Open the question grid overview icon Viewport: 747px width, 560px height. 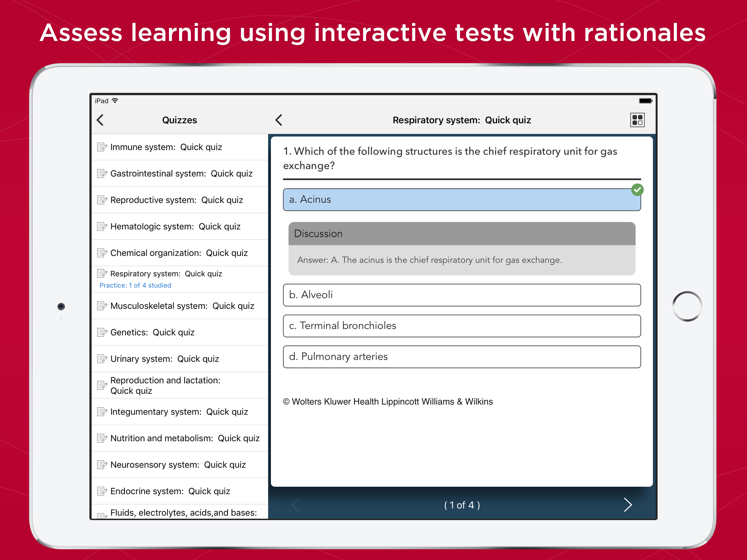tap(637, 120)
